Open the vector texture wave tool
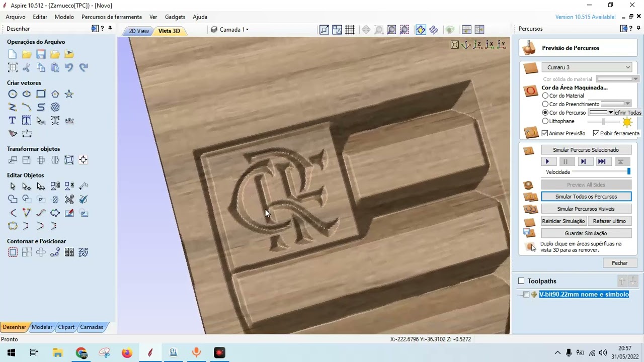This screenshot has width=644, height=362. [x=55, y=107]
